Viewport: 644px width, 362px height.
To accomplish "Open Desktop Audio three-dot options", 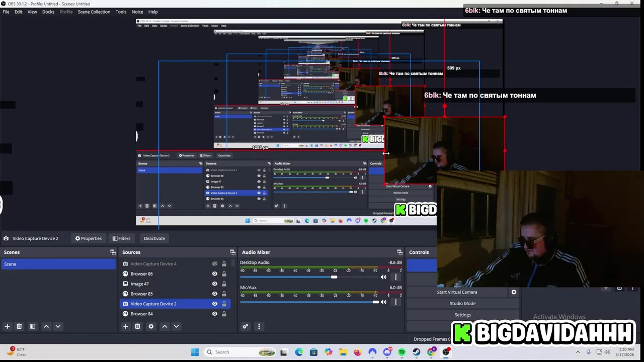I will (x=395, y=277).
